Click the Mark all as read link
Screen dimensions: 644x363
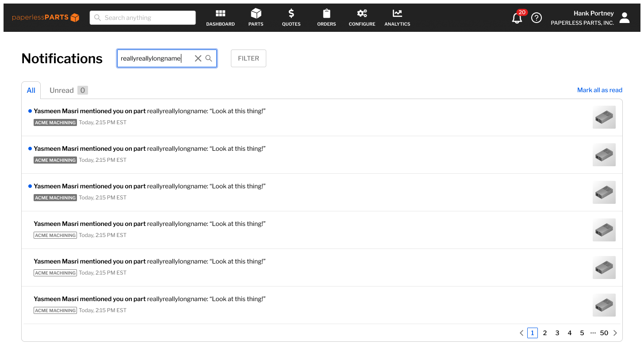click(x=600, y=90)
